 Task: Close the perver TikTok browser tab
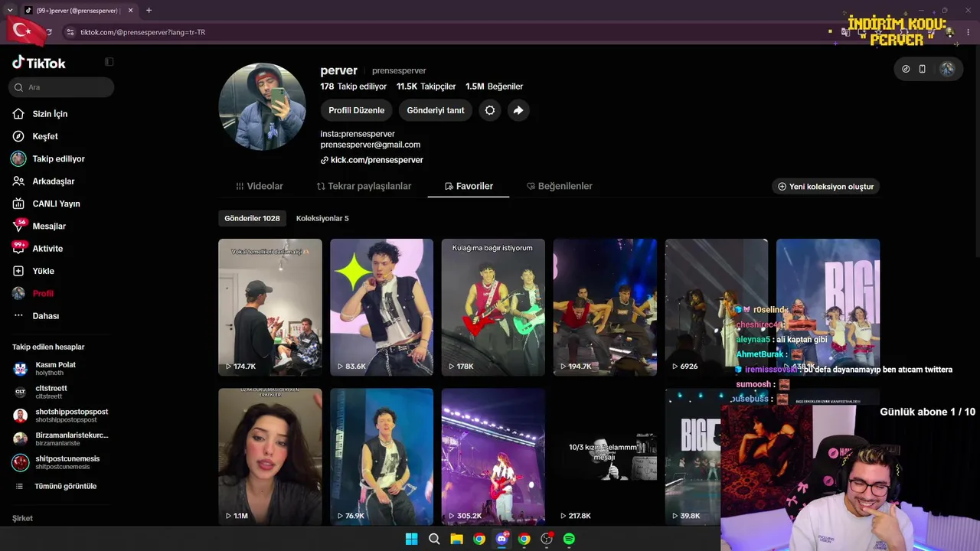pyautogui.click(x=131, y=11)
